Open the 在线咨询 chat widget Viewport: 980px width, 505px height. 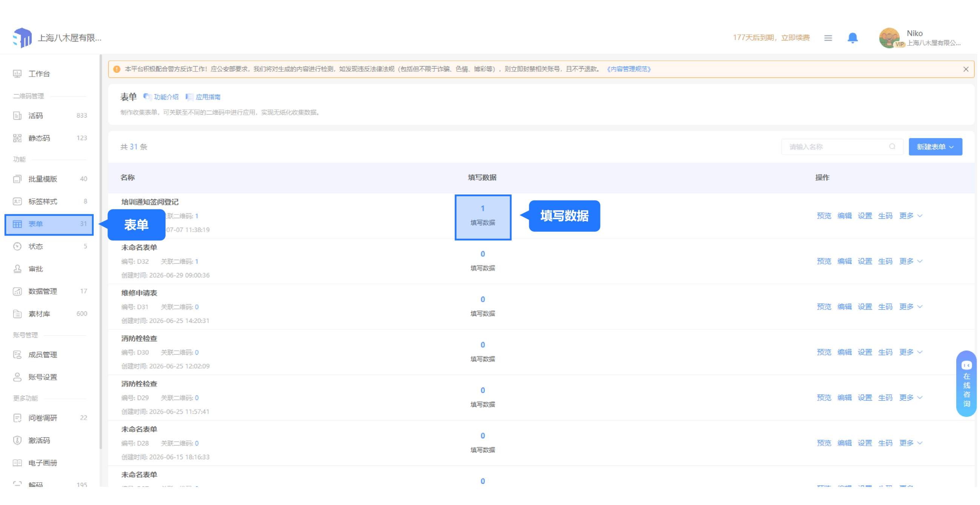point(966,384)
